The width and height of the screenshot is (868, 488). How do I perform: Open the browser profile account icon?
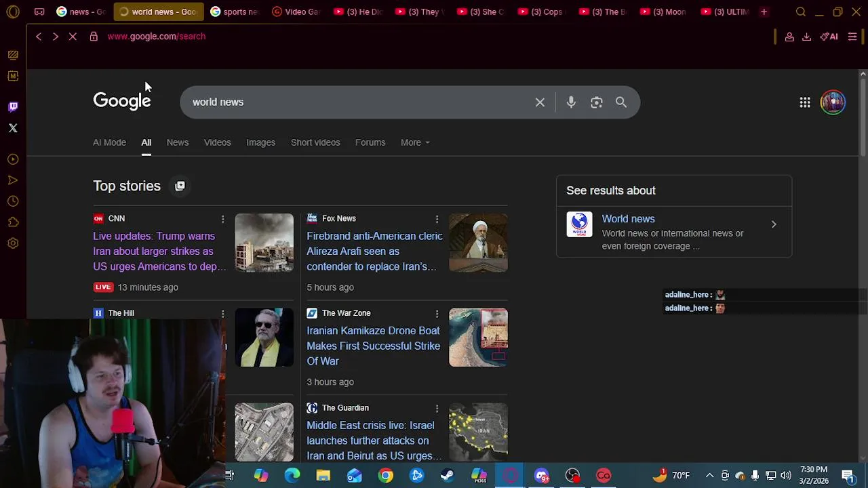coord(789,37)
